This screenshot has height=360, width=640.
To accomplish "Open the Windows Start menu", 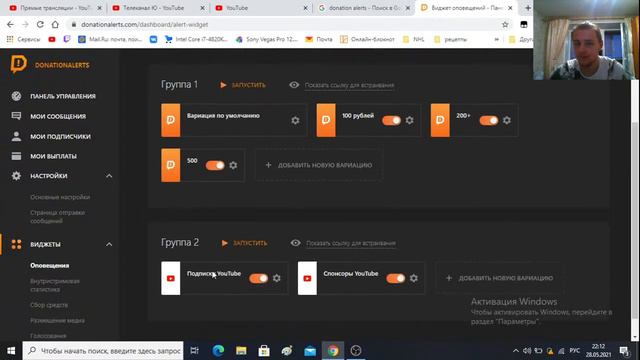I will coord(11,351).
